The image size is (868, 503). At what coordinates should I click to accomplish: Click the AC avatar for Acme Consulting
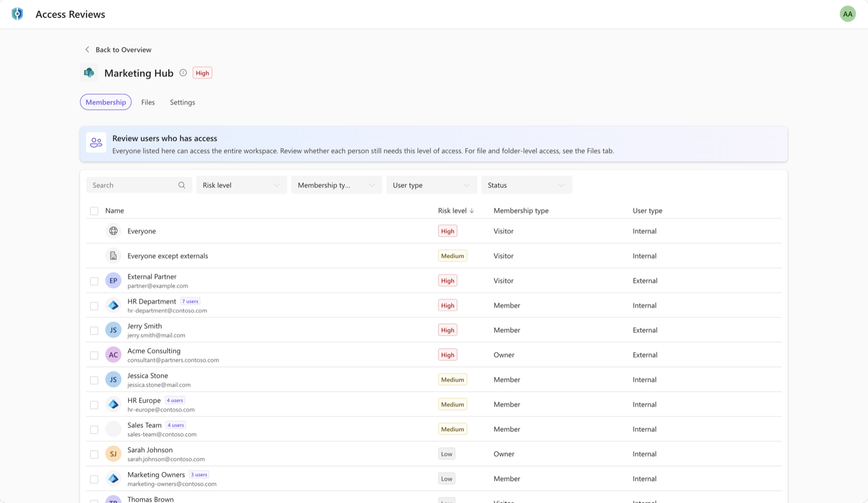(113, 355)
